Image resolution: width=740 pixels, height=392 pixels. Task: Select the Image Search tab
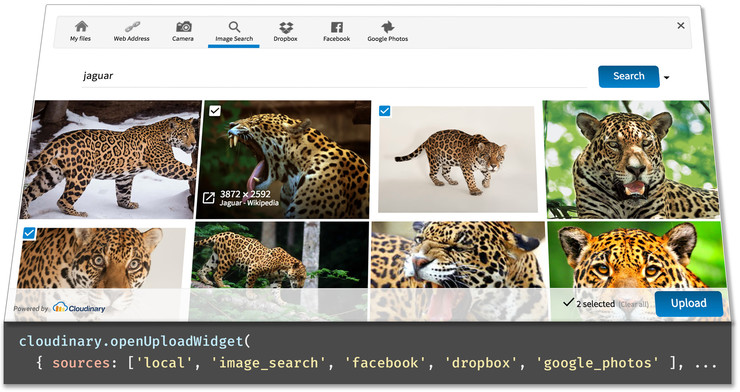[234, 32]
